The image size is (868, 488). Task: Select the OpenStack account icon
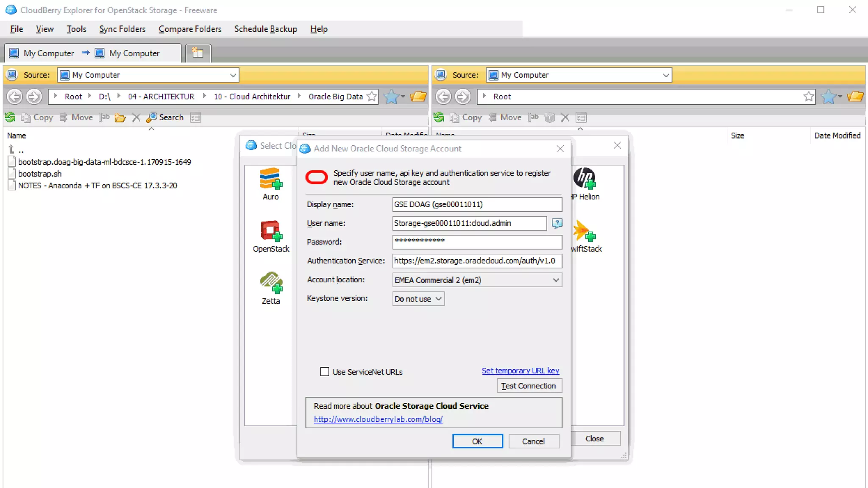[x=270, y=231]
